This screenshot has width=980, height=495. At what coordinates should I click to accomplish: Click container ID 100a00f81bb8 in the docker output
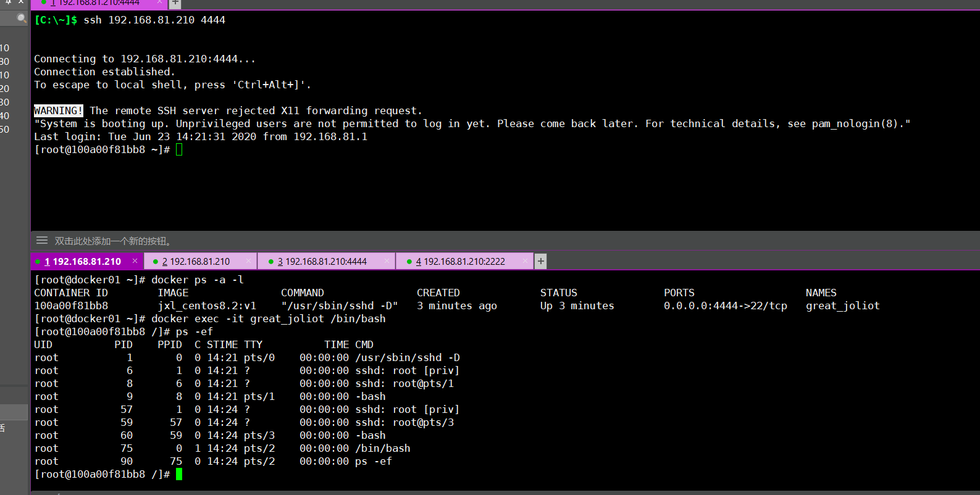click(x=71, y=306)
